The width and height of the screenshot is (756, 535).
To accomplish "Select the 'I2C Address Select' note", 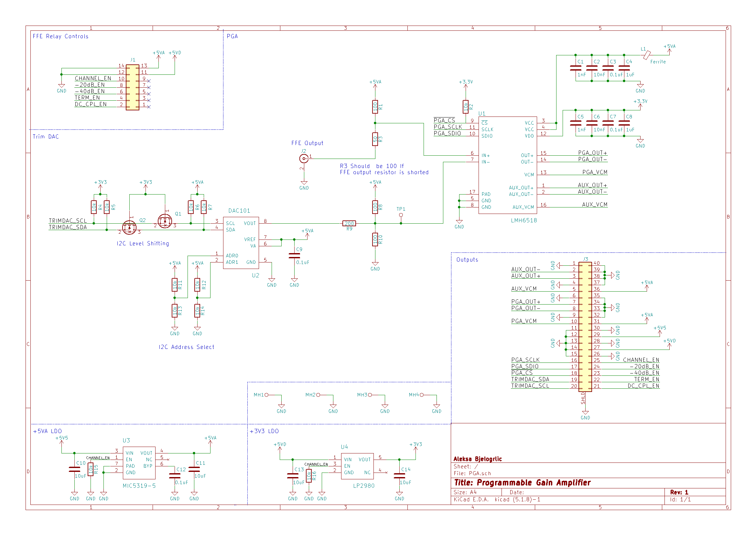I will tap(186, 347).
